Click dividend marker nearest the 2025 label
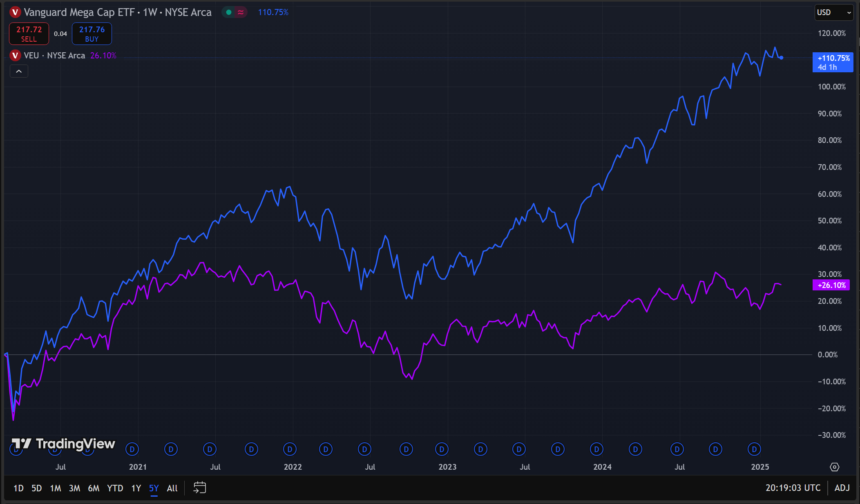This screenshot has width=860, height=504. pos(754,449)
